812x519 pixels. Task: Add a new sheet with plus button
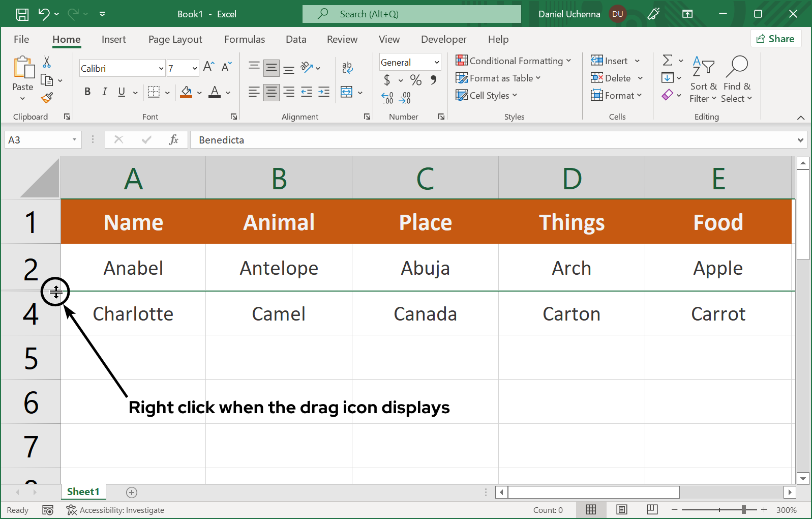click(132, 492)
